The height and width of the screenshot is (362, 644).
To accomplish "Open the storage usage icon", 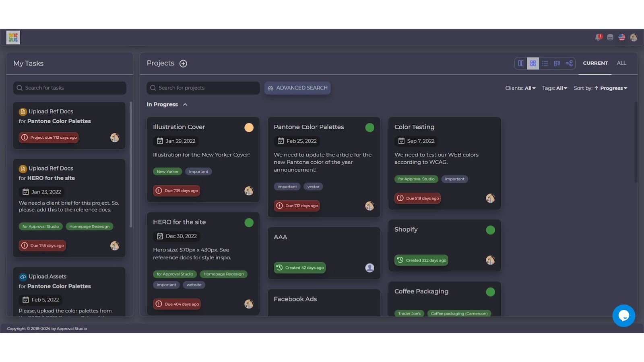I will tap(610, 37).
